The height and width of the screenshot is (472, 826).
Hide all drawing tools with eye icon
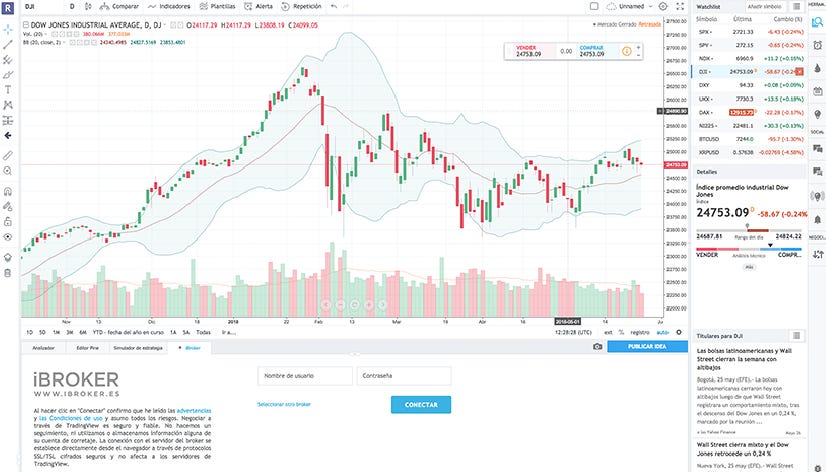[x=8, y=237]
